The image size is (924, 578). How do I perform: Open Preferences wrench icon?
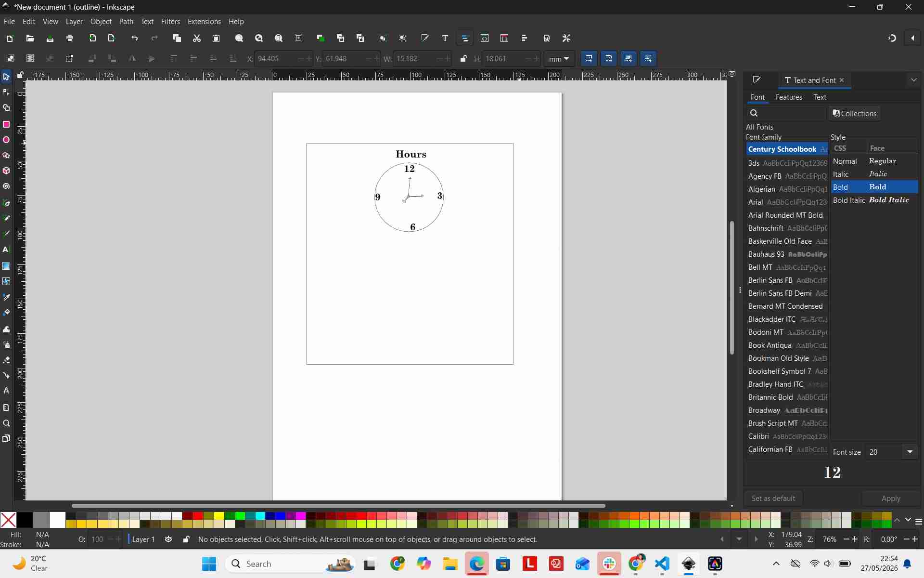[x=566, y=38]
